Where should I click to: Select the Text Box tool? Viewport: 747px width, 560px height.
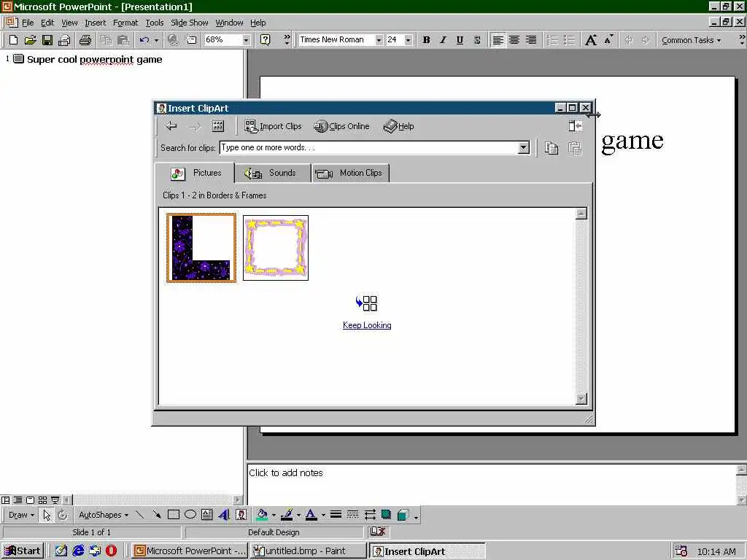tap(206, 515)
